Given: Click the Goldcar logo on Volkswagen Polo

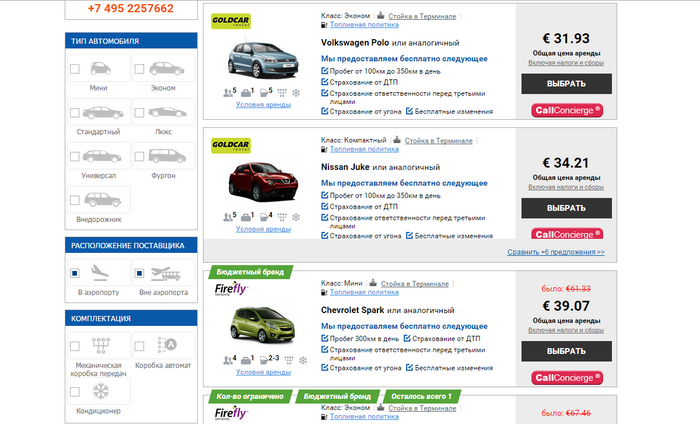Looking at the screenshot, I should click(x=231, y=21).
